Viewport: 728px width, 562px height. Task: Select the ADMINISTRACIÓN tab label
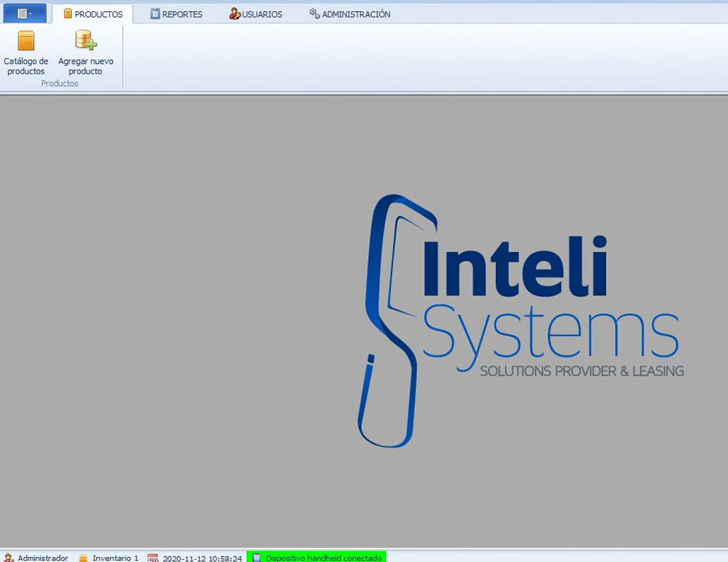(x=356, y=14)
